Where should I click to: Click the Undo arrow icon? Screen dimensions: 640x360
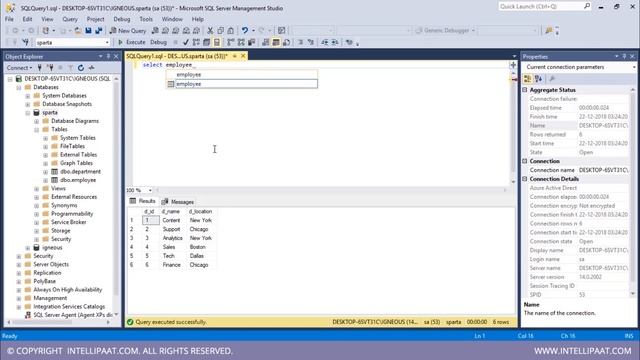pos(244,31)
